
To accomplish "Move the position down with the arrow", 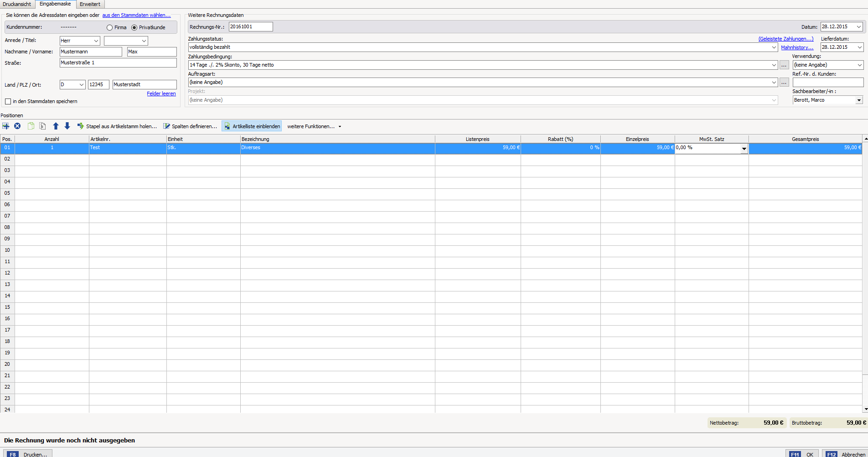I will pos(67,126).
